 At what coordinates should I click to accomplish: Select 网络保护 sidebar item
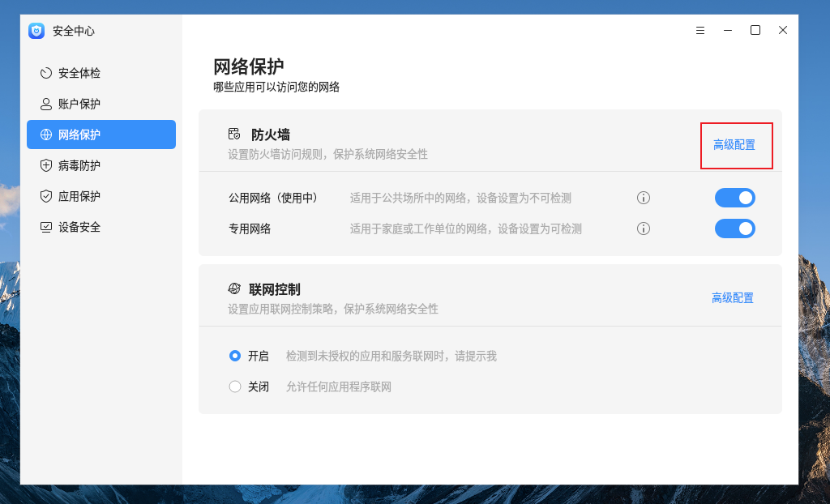[x=101, y=135]
